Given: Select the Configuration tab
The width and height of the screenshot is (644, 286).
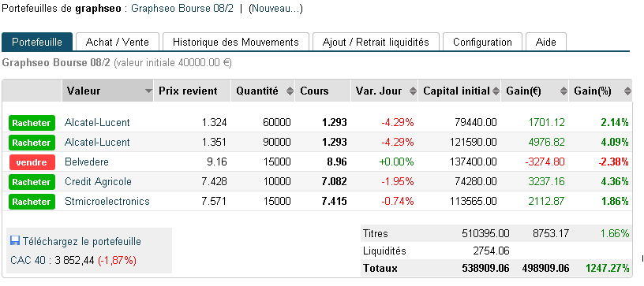Looking at the screenshot, I should click(x=482, y=43).
